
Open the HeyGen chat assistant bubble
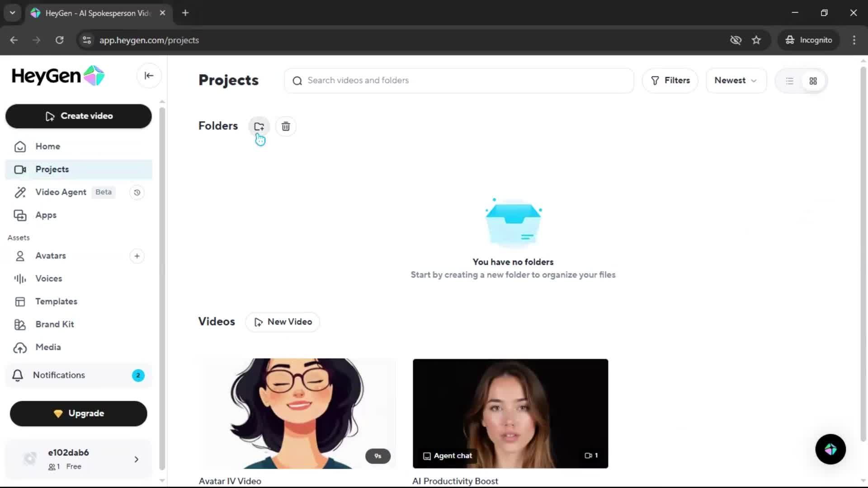click(x=830, y=449)
